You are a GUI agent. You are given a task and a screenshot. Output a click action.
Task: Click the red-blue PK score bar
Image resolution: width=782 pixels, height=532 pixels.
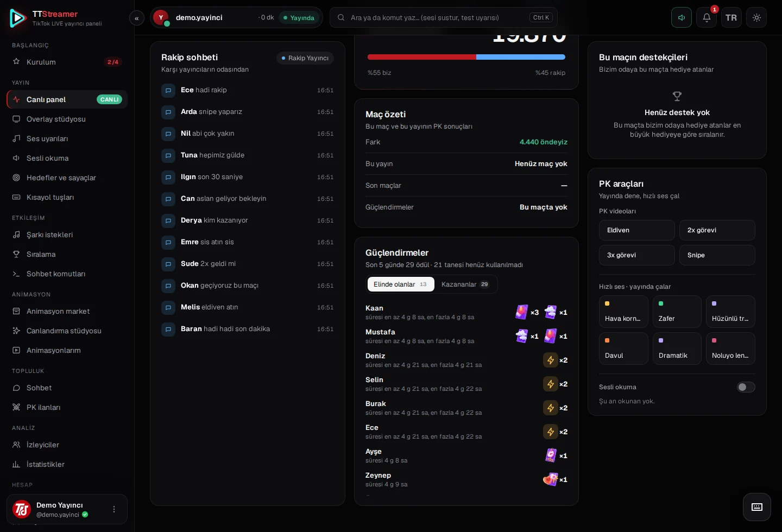(466, 57)
